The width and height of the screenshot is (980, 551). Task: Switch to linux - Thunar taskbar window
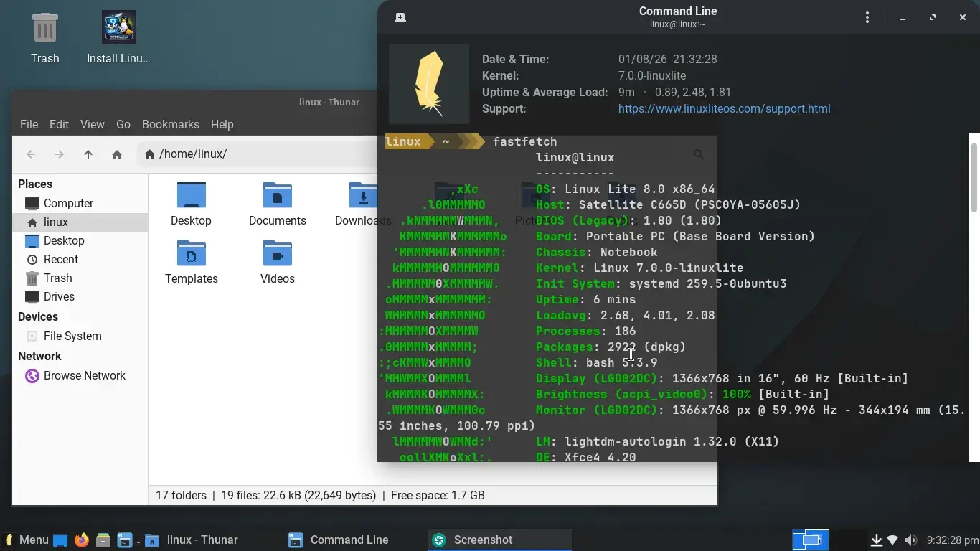click(x=212, y=540)
